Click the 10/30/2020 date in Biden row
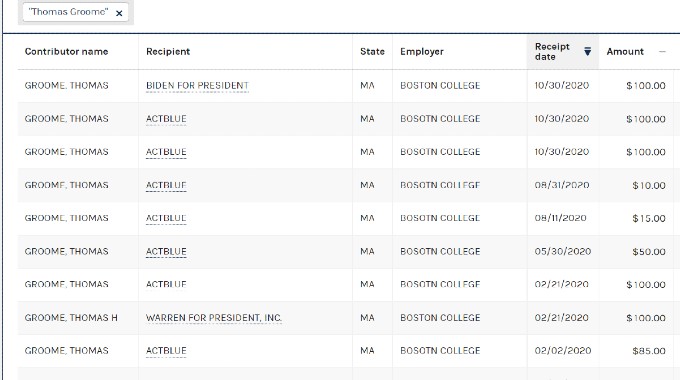 click(562, 85)
